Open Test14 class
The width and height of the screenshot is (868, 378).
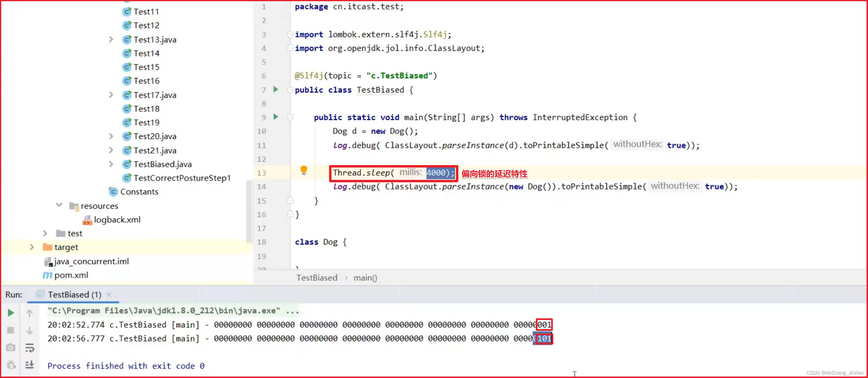[x=141, y=53]
